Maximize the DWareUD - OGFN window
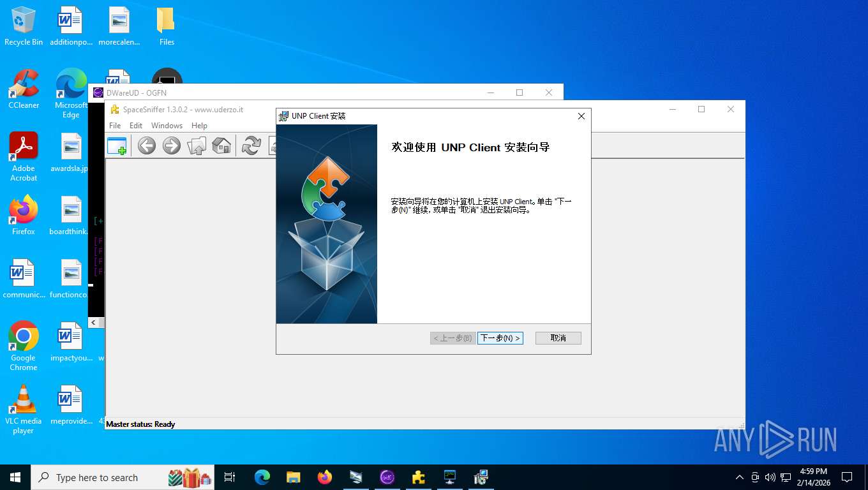 tap(520, 93)
